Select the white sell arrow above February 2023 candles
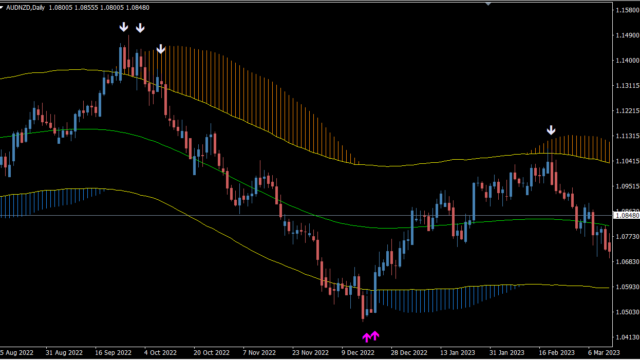Viewport: 640px width, 360px height. pyautogui.click(x=551, y=131)
